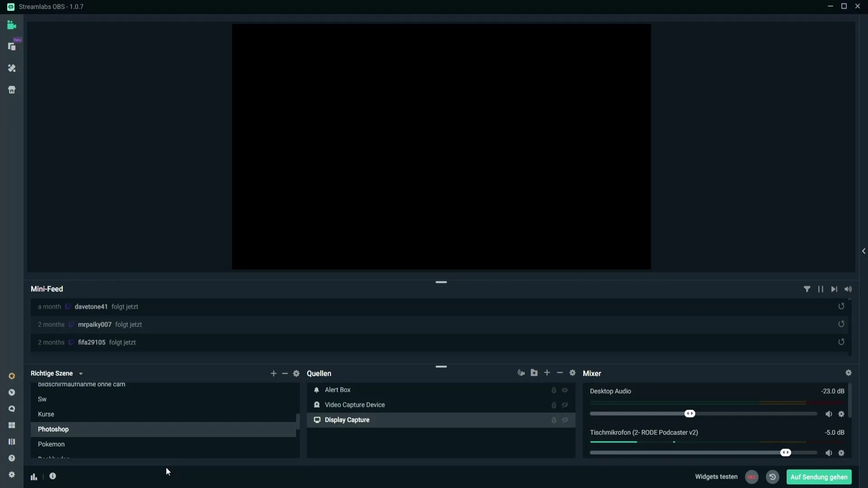Select the Kurse scene
Viewport: 868px width, 488px height.
point(163,414)
